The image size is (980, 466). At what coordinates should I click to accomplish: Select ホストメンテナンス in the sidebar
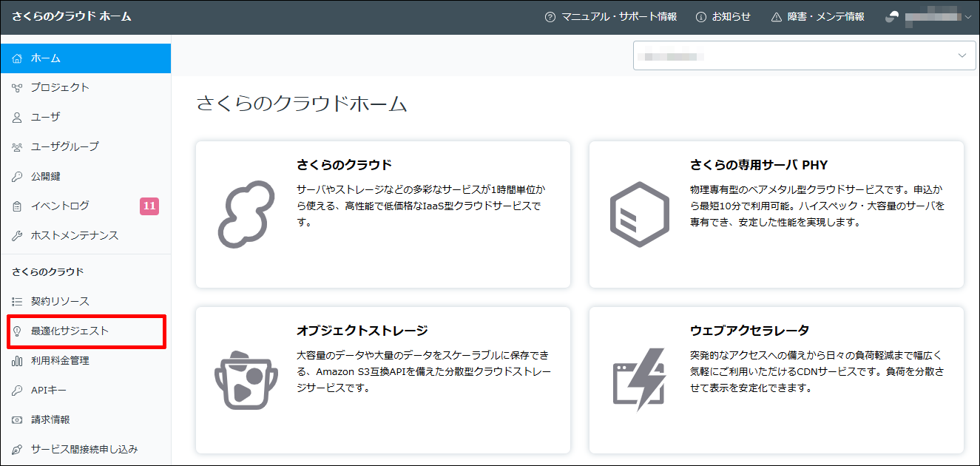(86, 235)
